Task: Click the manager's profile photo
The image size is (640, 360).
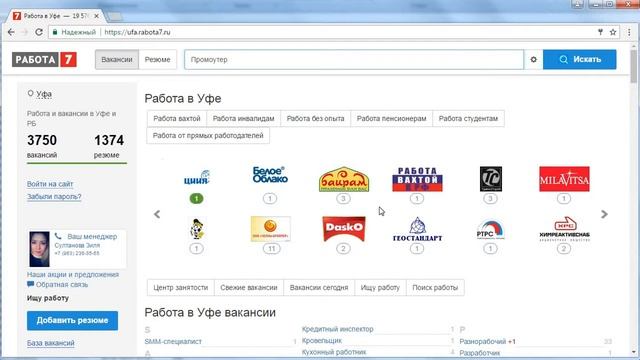Action: tap(39, 249)
